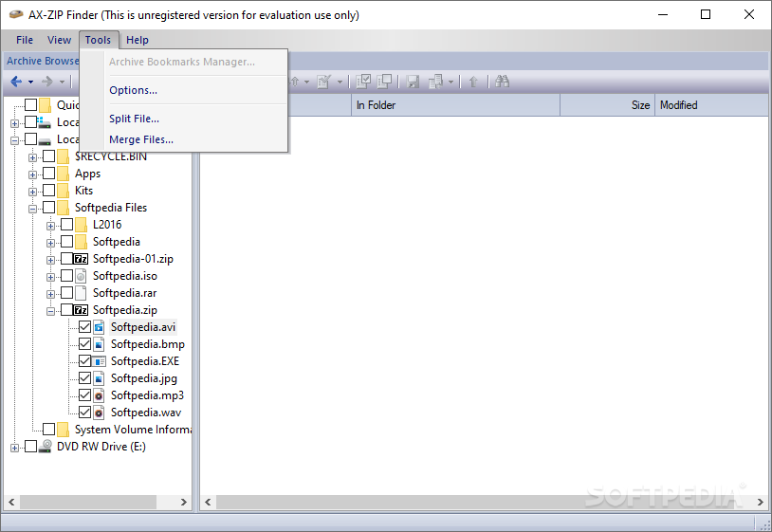Image resolution: width=772 pixels, height=532 pixels.
Task: Click the Softpedia.mp3 audio file icon
Action: (99, 395)
